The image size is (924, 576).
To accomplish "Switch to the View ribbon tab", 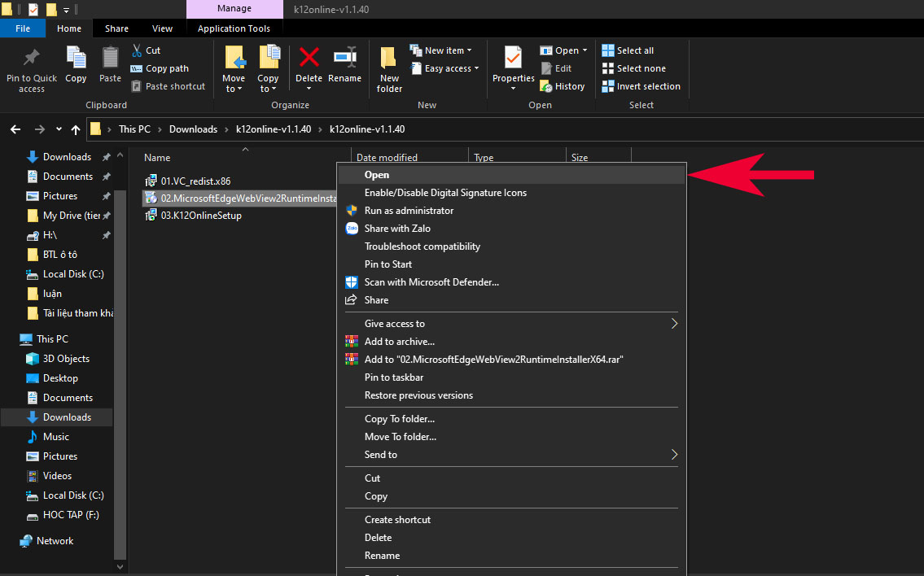I will [162, 28].
